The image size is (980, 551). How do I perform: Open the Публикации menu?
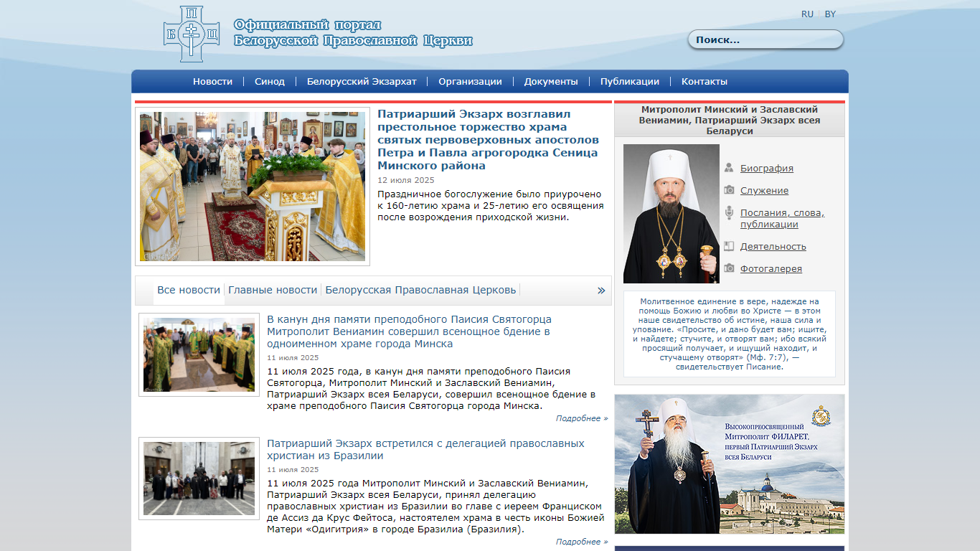tap(630, 81)
